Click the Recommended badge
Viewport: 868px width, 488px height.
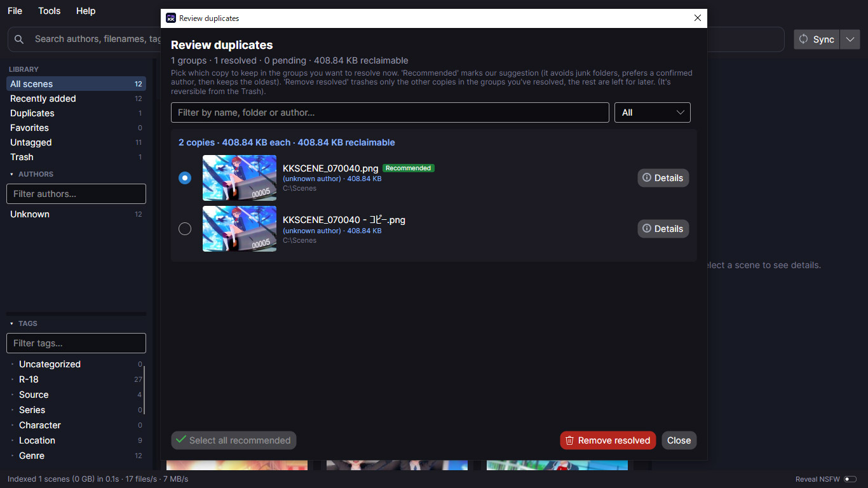[x=409, y=168]
